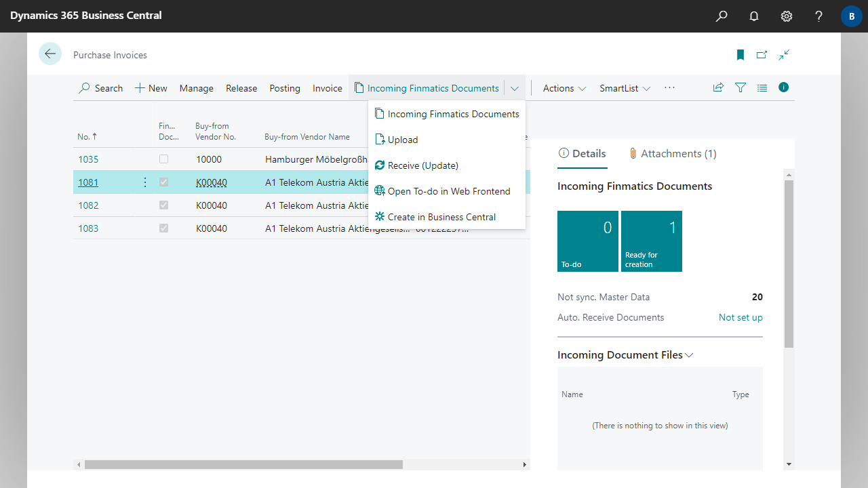Open the To-do tile showing 0
Screen dimensions: 868x488
click(588, 241)
